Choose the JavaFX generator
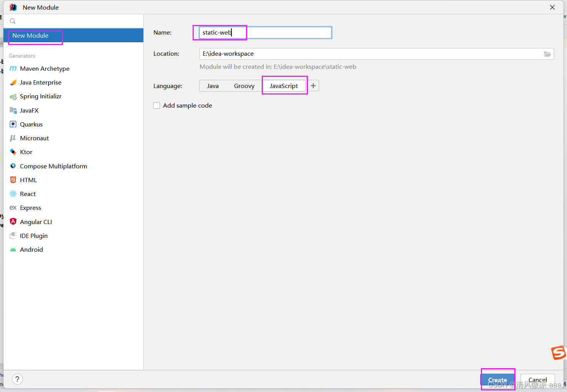This screenshot has height=392, width=567. [x=73, y=110]
